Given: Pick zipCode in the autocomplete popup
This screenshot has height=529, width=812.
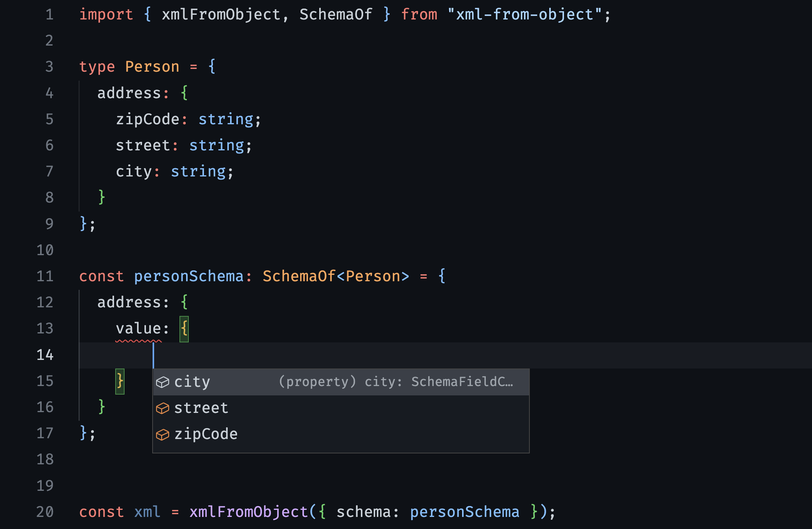Looking at the screenshot, I should click(206, 434).
